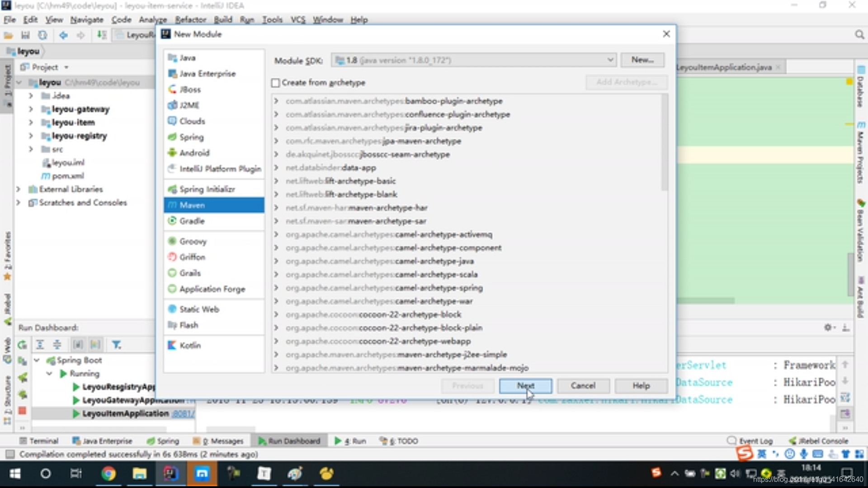Select Java module type icon
Viewport: 868px width, 488px height.
(x=172, y=57)
